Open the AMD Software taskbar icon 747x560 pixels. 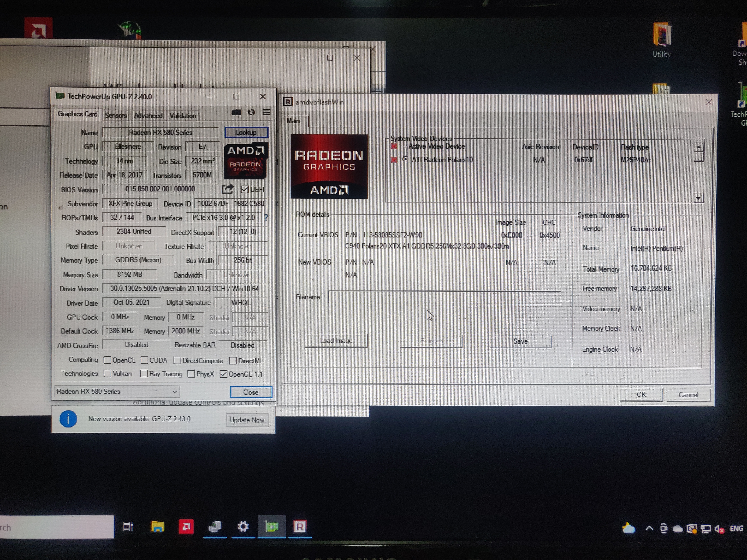pyautogui.click(x=186, y=527)
